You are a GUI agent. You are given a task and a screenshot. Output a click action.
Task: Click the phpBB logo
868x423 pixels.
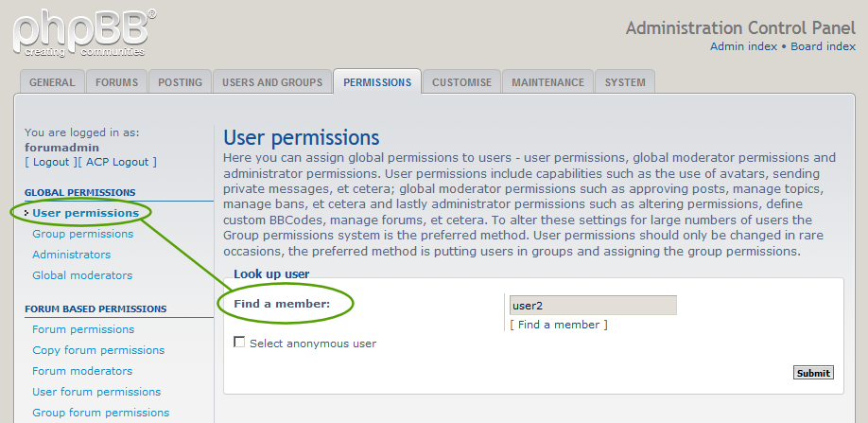click(85, 32)
